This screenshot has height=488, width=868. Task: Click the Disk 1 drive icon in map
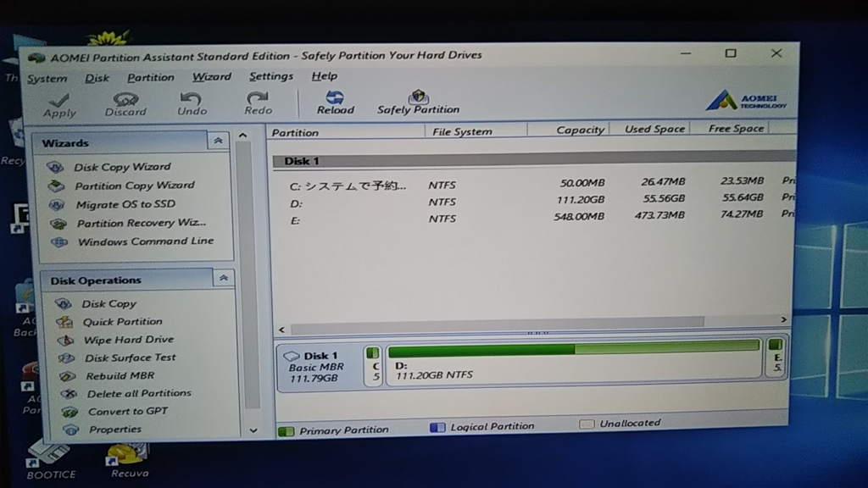(x=292, y=356)
